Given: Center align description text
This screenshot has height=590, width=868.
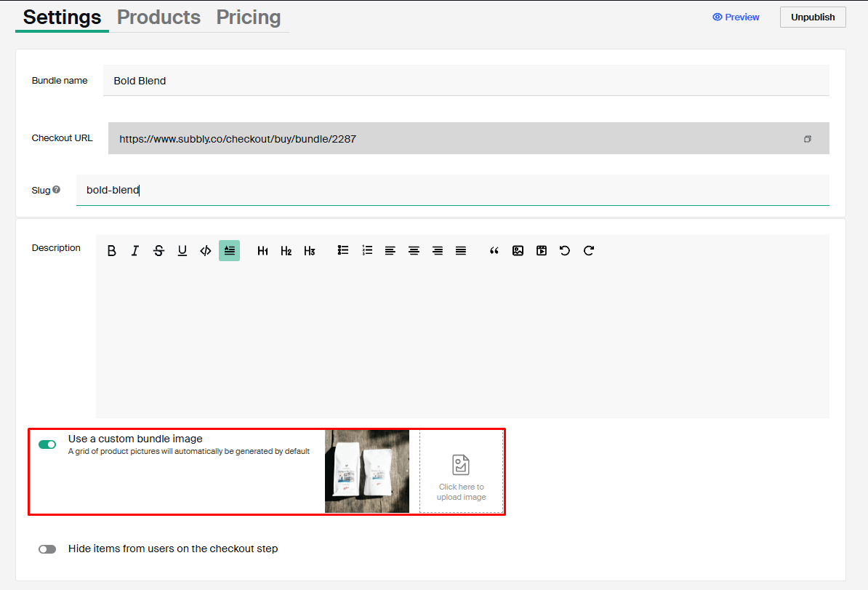Looking at the screenshot, I should pyautogui.click(x=414, y=251).
